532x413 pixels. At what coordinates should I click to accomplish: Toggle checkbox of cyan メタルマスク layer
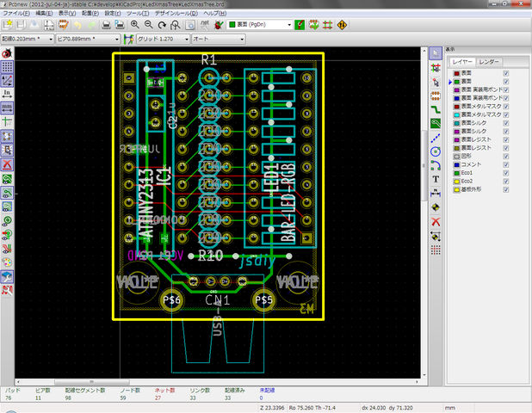tap(505, 115)
